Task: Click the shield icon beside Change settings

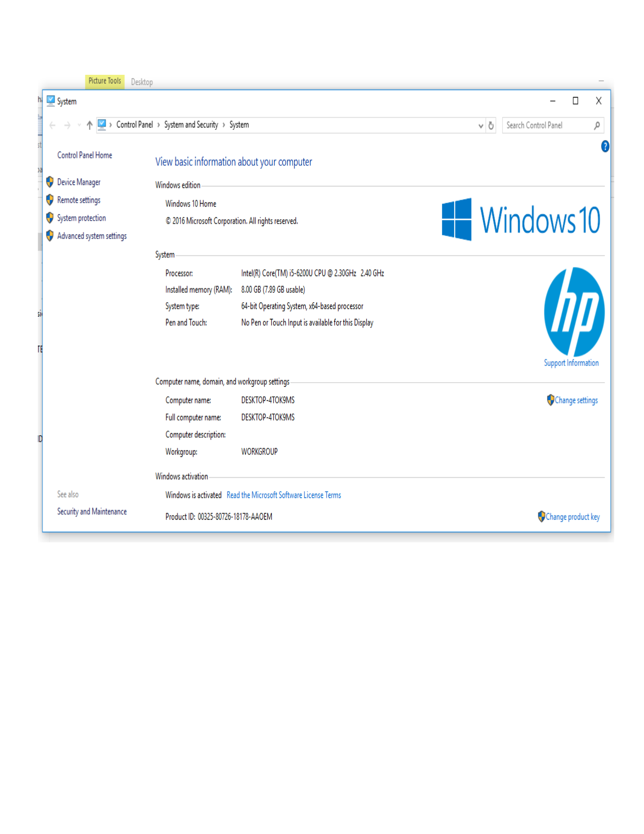Action: (x=551, y=400)
